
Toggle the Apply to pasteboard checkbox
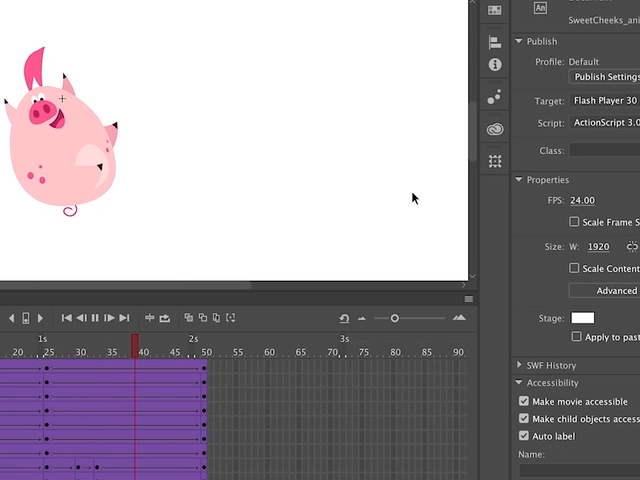pyautogui.click(x=576, y=337)
